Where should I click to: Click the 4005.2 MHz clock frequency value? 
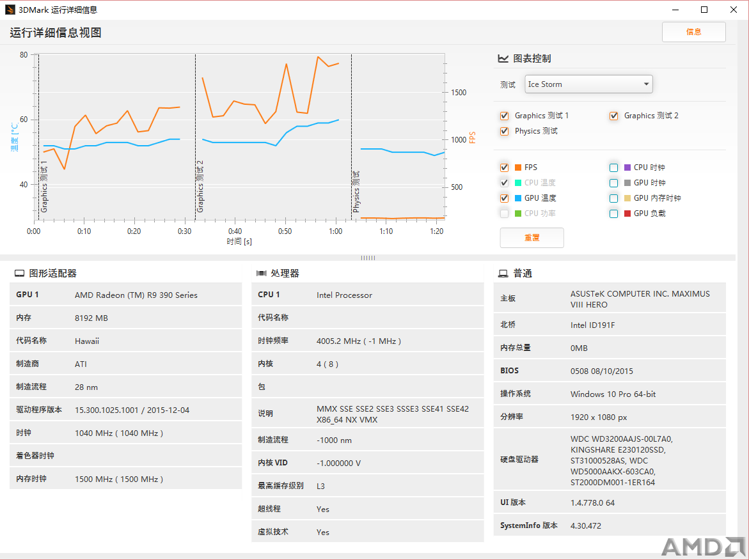(x=359, y=341)
